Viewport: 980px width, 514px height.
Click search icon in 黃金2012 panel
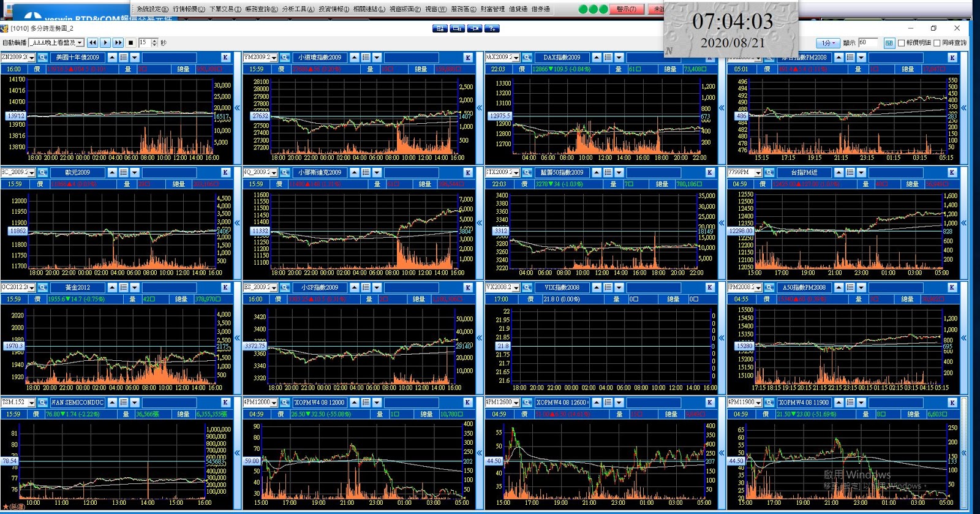(x=43, y=287)
